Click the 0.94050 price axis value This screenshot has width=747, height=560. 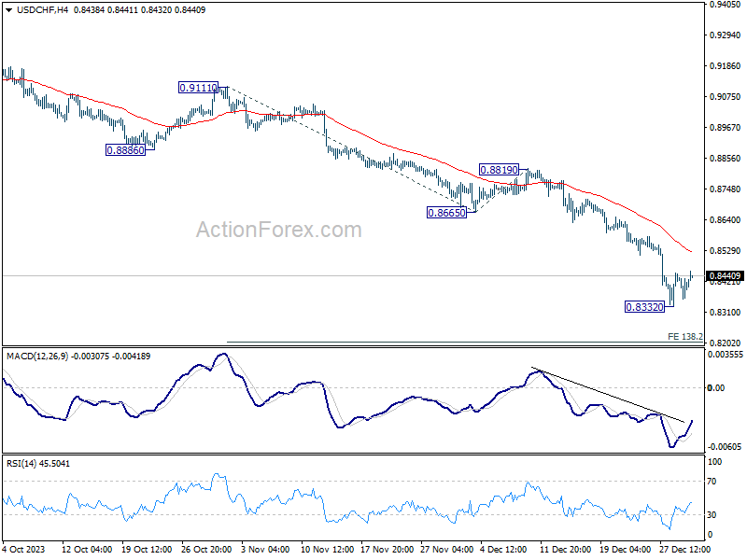coord(725,5)
